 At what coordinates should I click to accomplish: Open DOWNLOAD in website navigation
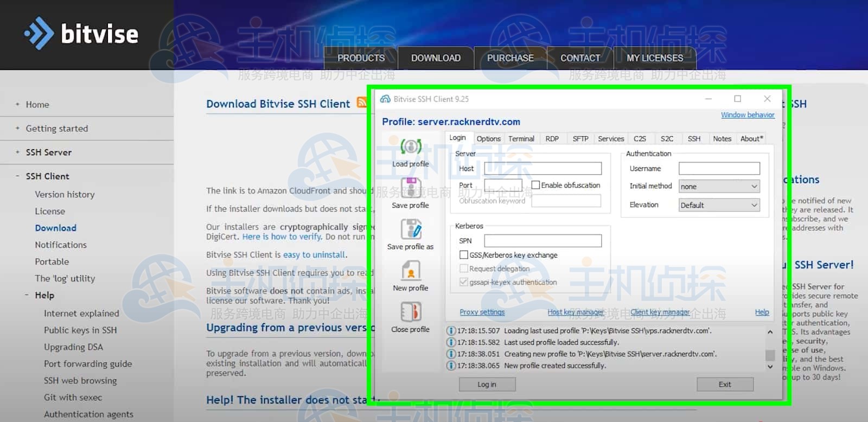436,58
